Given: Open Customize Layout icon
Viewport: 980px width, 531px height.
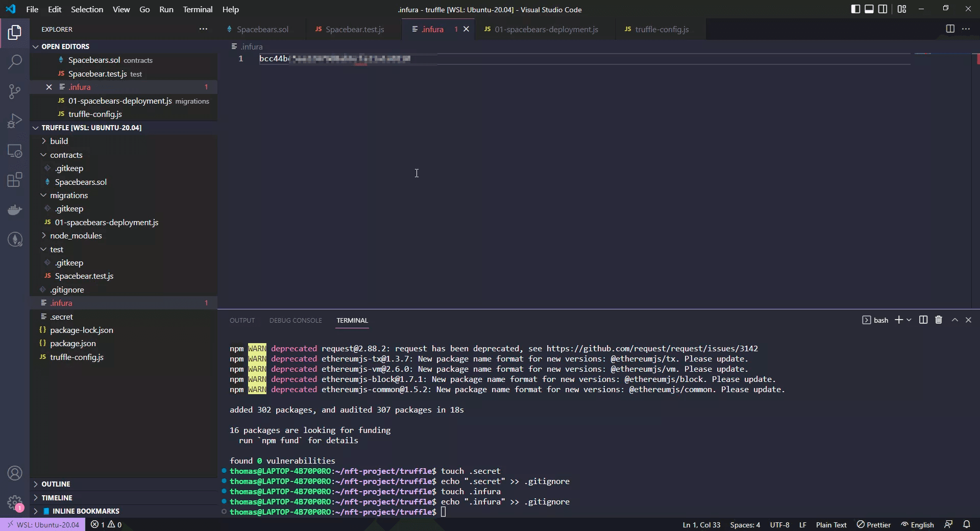Looking at the screenshot, I should 902,9.
